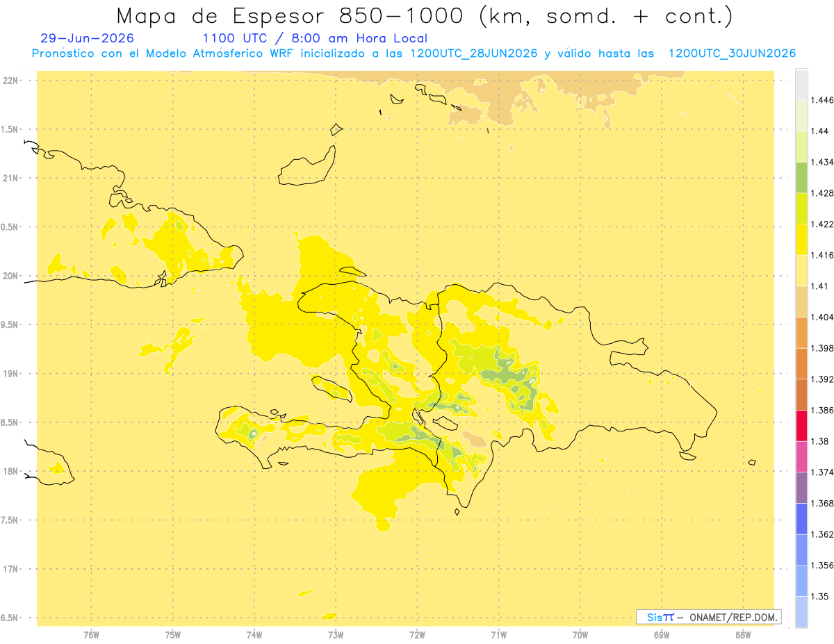The image size is (834, 644).
Task: Click the legend value '1.446'
Action: [822, 100]
